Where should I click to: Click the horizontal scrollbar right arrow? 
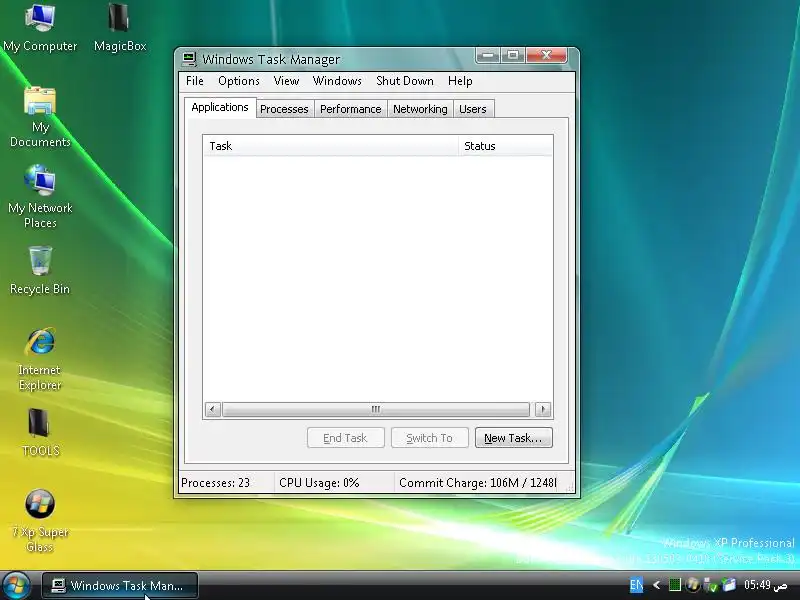click(x=543, y=409)
